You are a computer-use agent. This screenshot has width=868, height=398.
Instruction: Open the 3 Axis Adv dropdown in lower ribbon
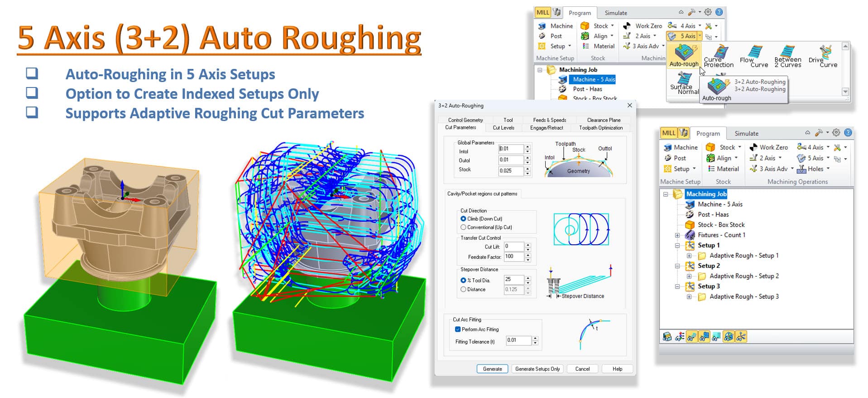tap(792, 169)
